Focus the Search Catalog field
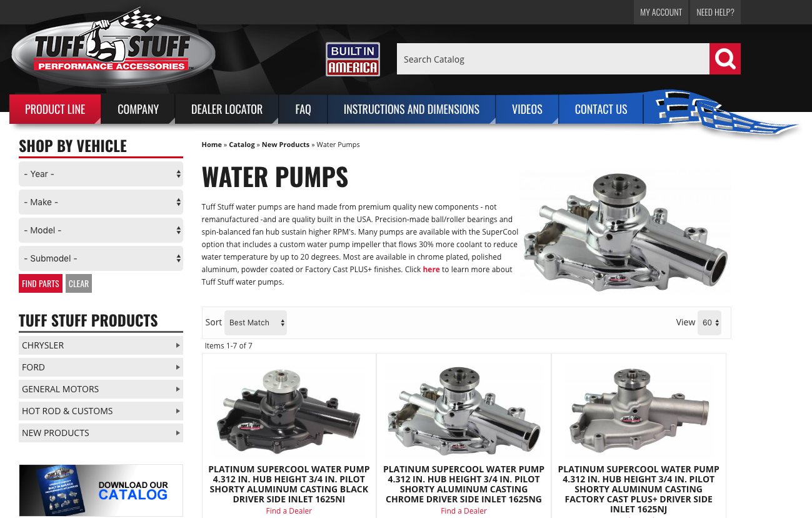This screenshot has width=812, height=518. coord(553,59)
